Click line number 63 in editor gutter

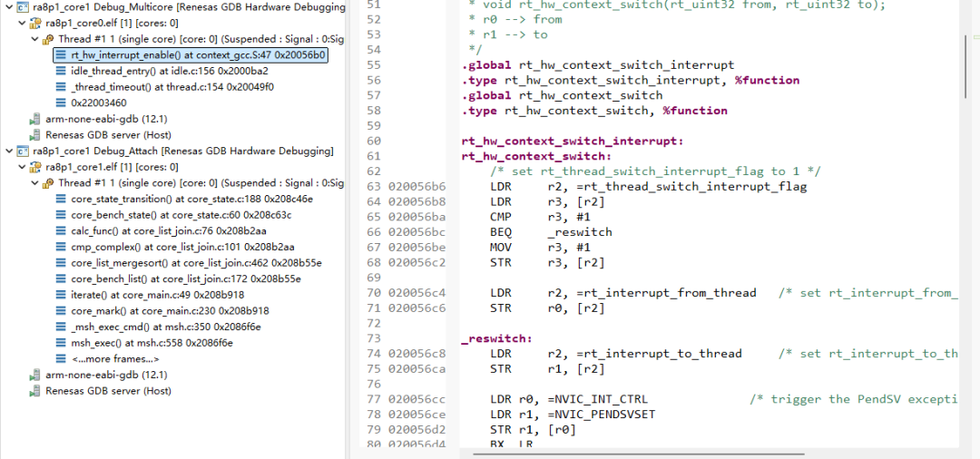(x=374, y=187)
